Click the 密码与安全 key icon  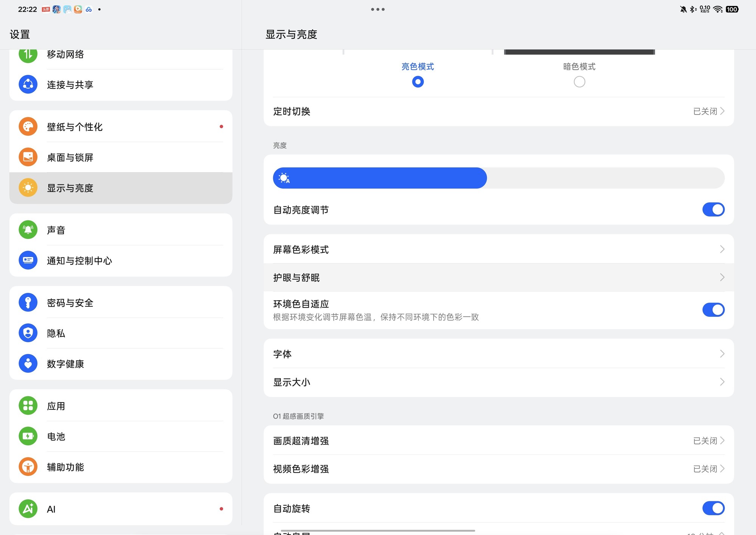[x=28, y=302]
